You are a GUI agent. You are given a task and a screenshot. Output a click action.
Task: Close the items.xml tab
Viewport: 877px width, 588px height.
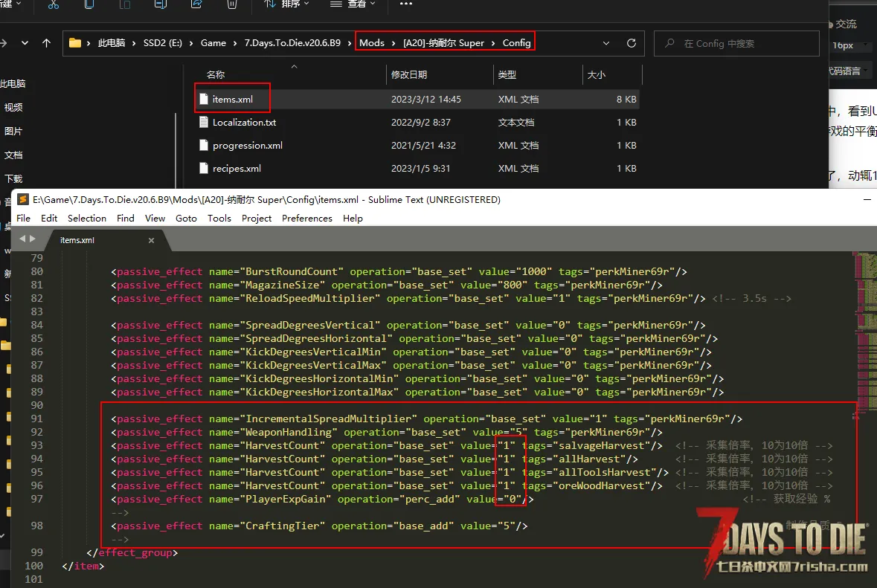point(152,240)
